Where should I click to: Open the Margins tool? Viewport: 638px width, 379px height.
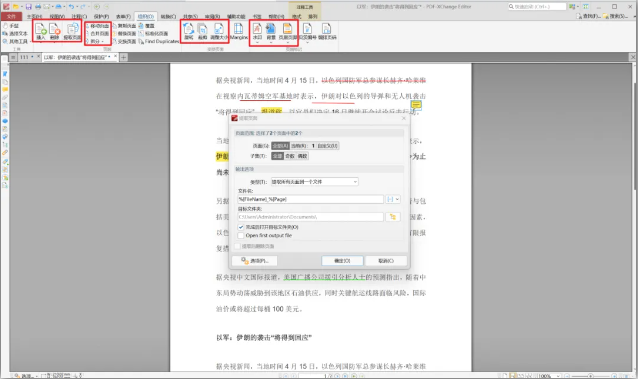click(238, 31)
